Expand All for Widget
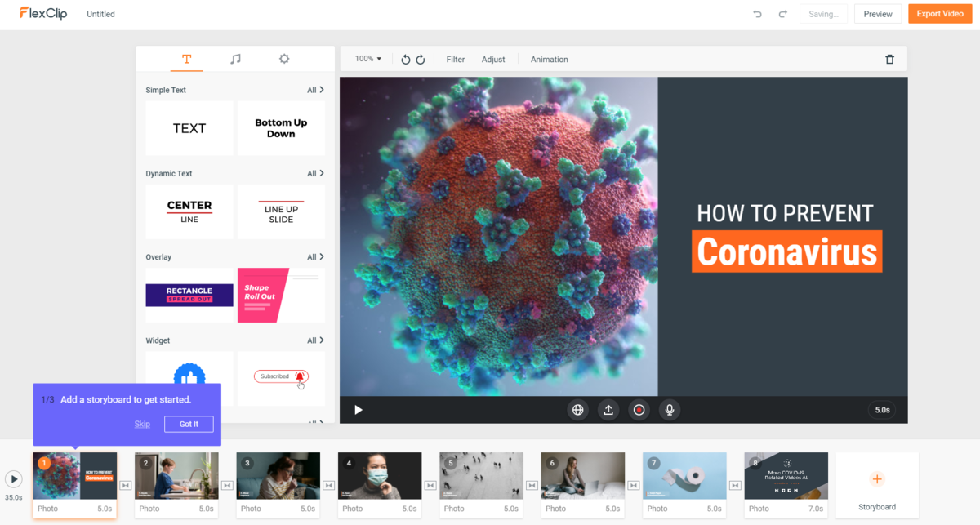This screenshot has width=980, height=525. tap(315, 340)
